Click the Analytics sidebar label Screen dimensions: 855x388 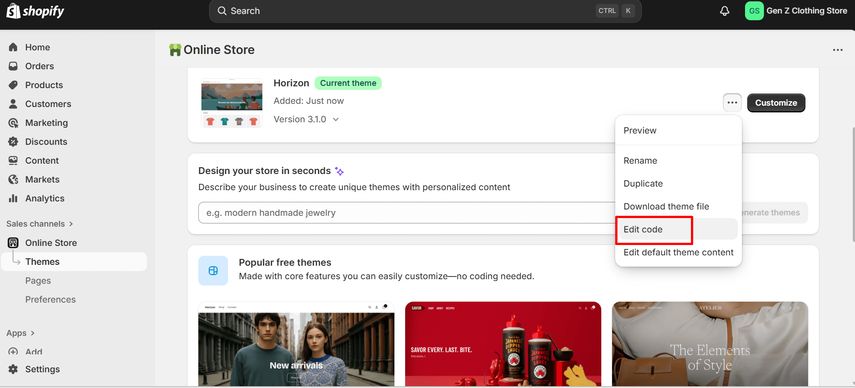(x=45, y=198)
